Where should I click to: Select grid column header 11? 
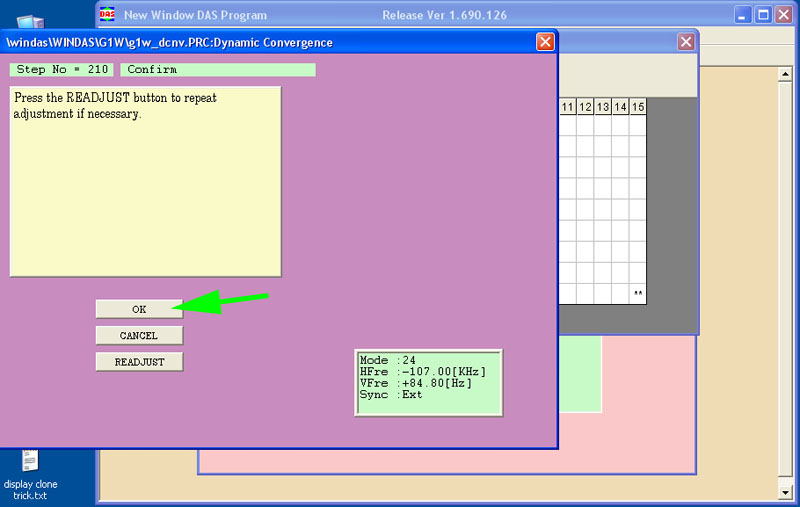click(567, 107)
